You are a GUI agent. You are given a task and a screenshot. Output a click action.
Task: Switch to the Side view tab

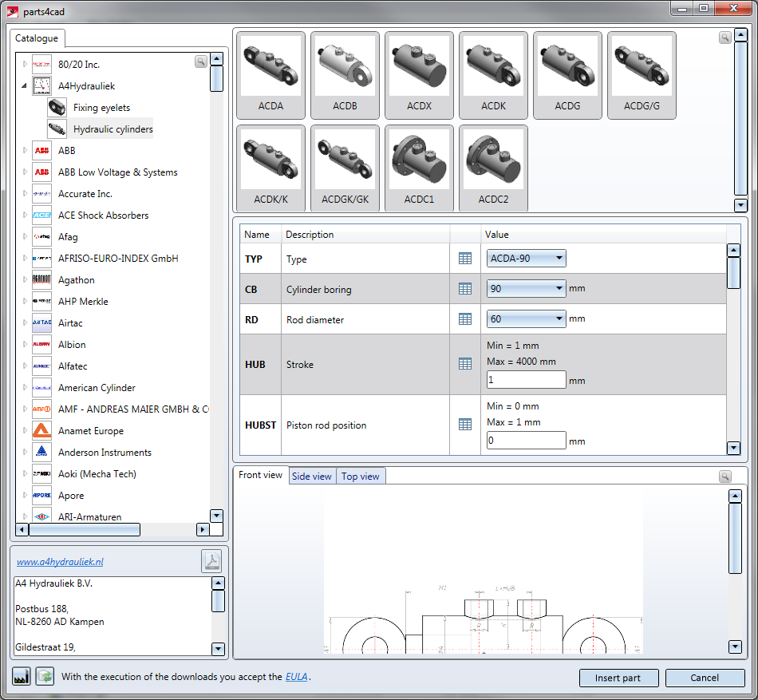coord(312,477)
